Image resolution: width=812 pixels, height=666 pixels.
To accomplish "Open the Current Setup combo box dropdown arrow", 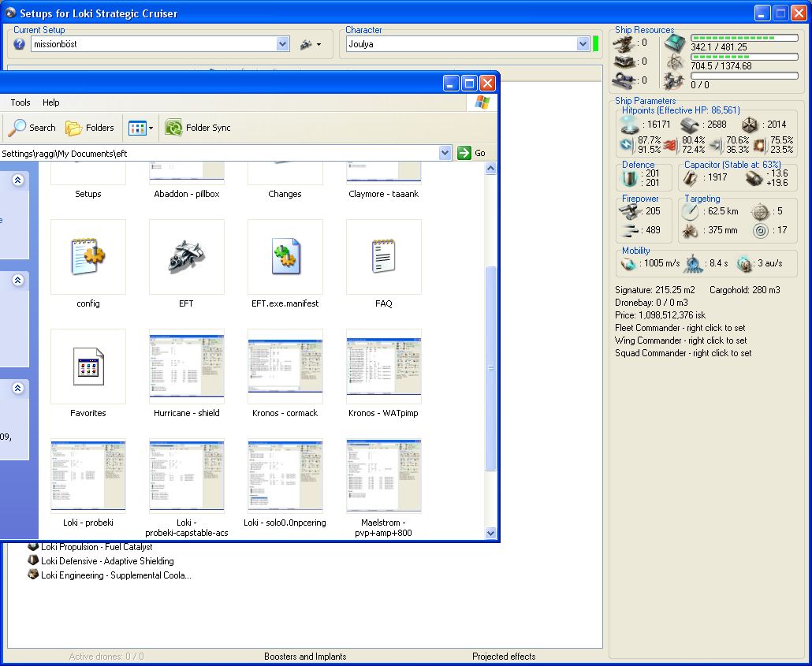I will coord(282,44).
